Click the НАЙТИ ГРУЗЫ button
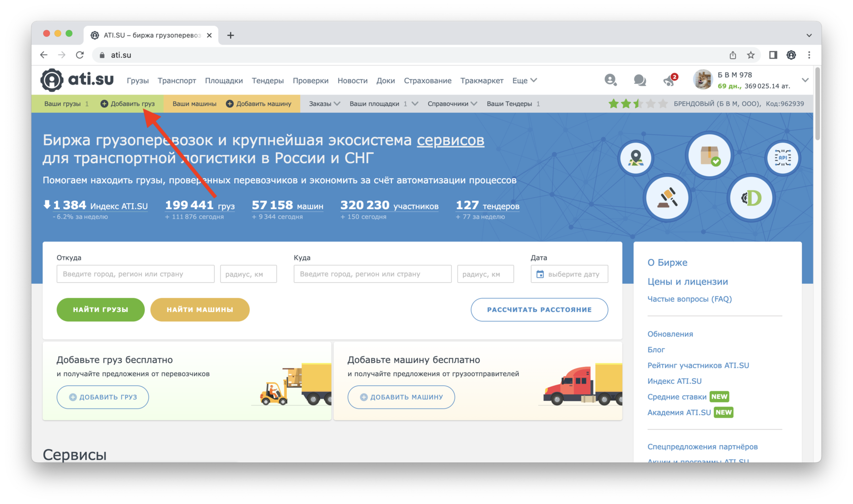Screen dimensions: 853x504 pyautogui.click(x=101, y=310)
